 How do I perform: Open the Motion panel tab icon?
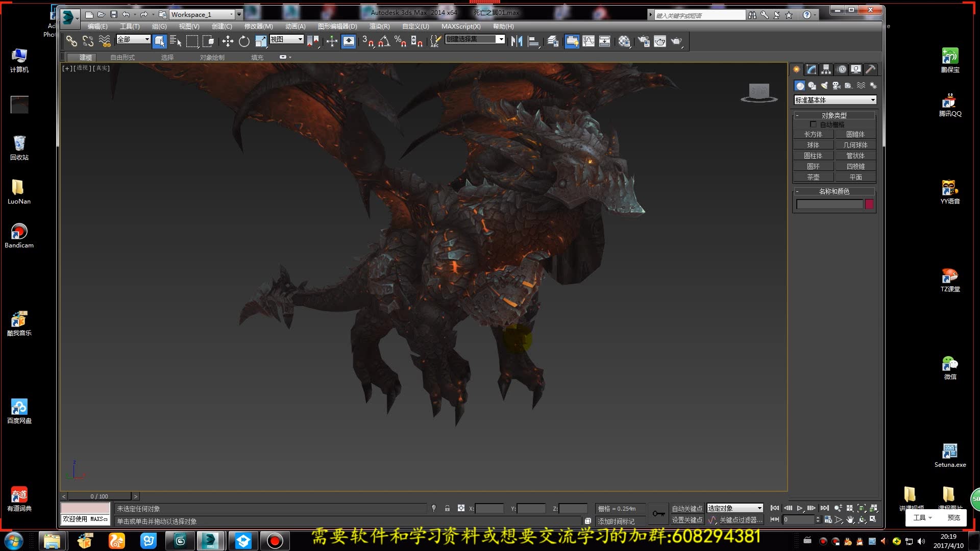point(841,69)
